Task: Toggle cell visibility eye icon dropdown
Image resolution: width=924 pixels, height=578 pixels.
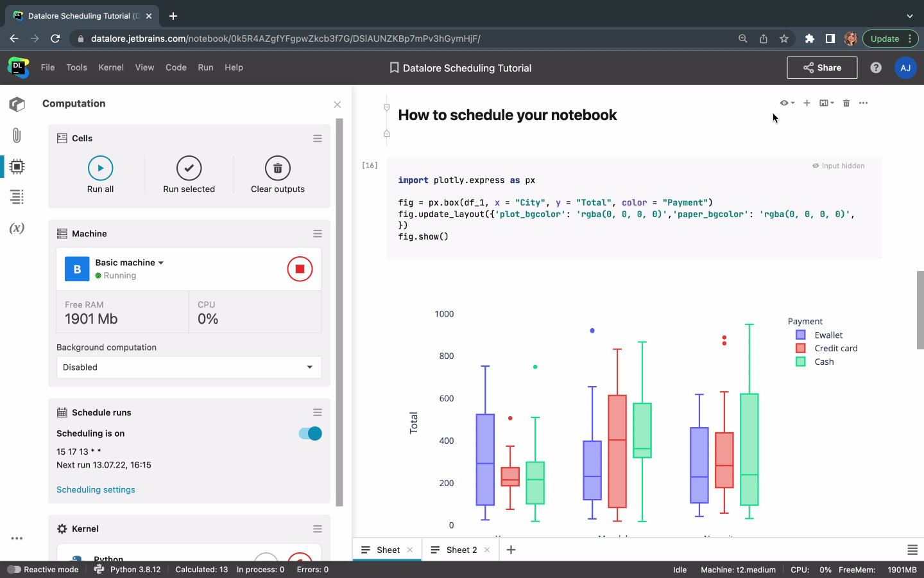Action: click(787, 103)
